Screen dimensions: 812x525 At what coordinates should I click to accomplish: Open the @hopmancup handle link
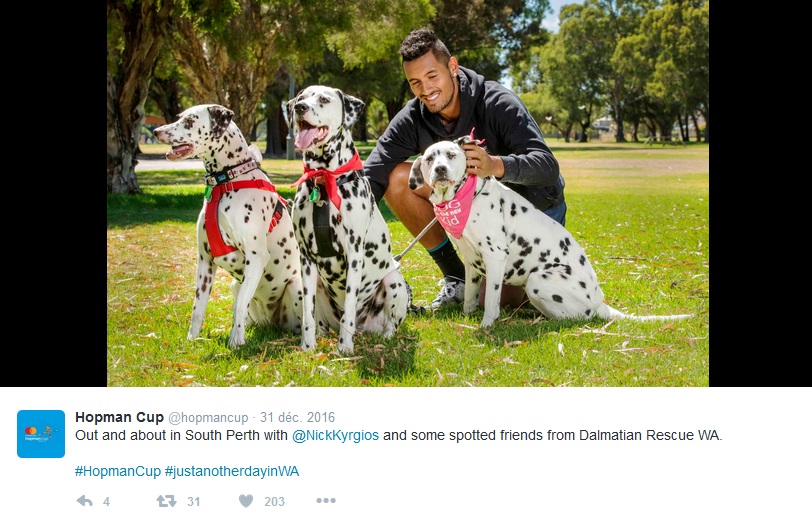[208, 417]
